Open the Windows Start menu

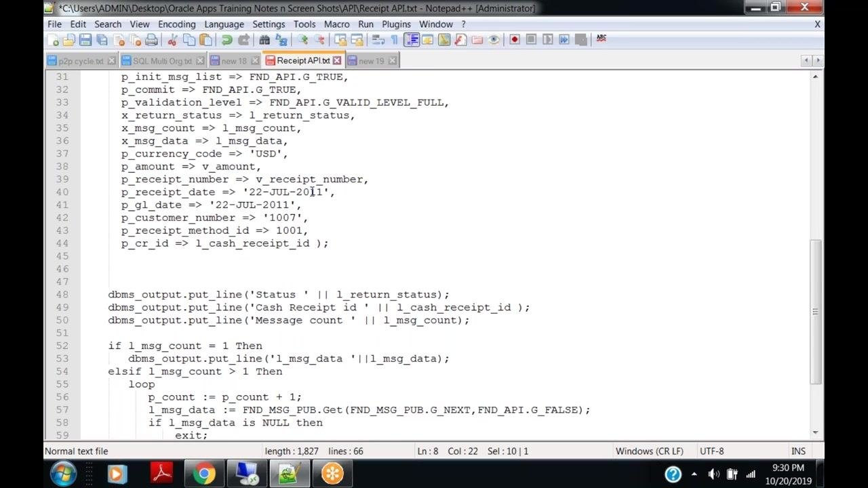[63, 473]
